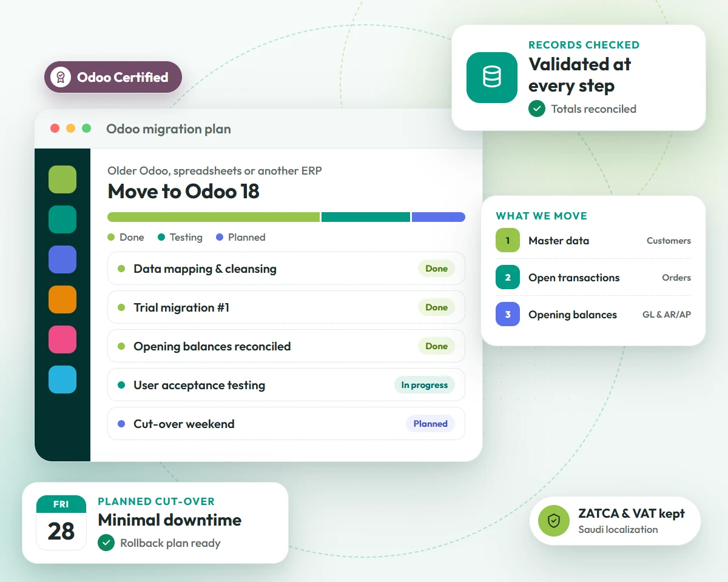This screenshot has height=582, width=728.
Task: Open the Cut-over weekend row
Action: pos(286,424)
